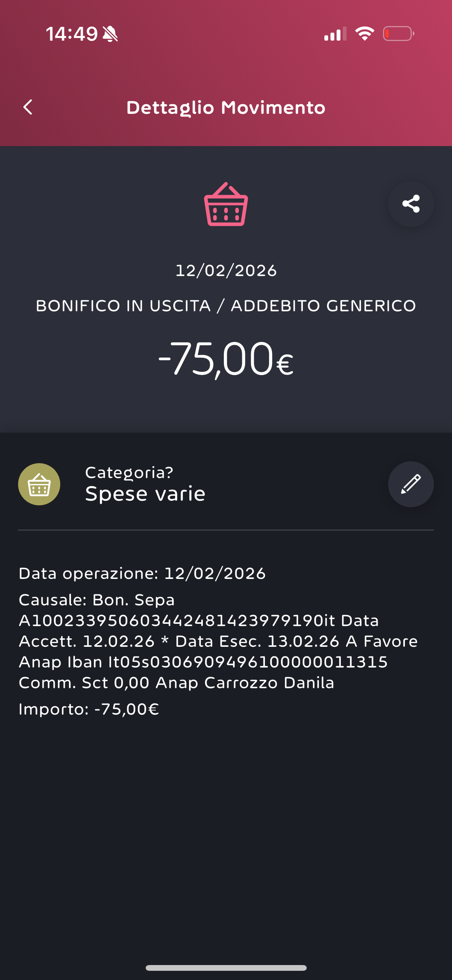Tap the cellular signal bars
The height and width of the screenshot is (980, 452).
tap(335, 34)
